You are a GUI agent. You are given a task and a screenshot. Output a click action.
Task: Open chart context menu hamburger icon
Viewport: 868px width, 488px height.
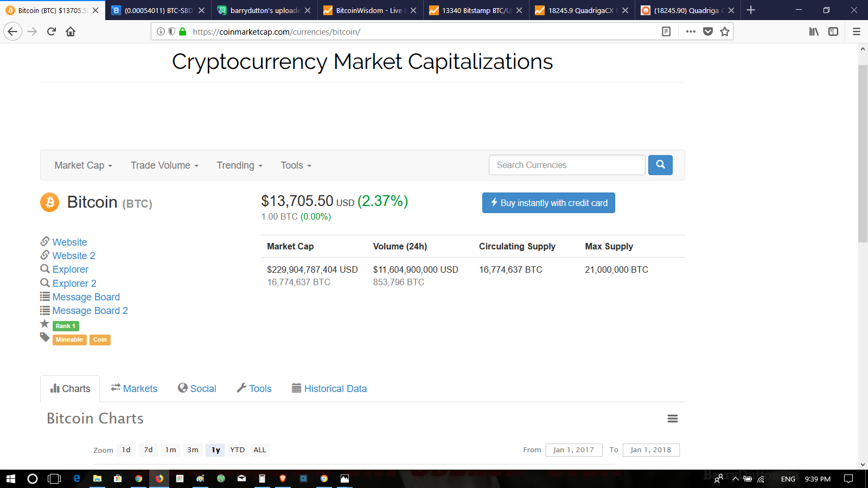(x=673, y=419)
